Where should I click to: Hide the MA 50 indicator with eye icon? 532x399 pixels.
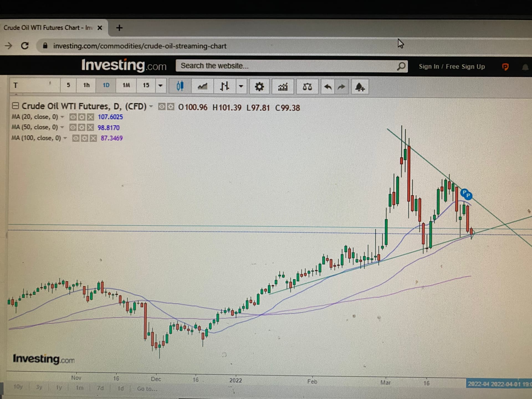[x=72, y=127]
